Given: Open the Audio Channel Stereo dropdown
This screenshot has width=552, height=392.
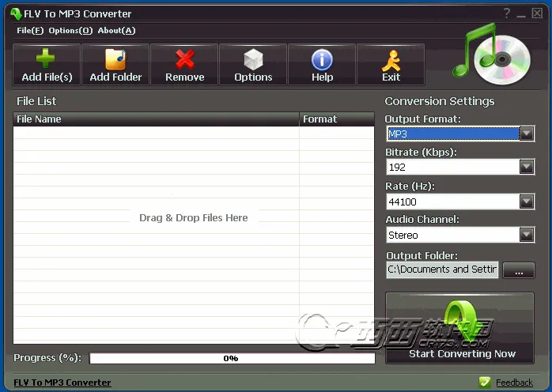Looking at the screenshot, I should click(x=527, y=235).
